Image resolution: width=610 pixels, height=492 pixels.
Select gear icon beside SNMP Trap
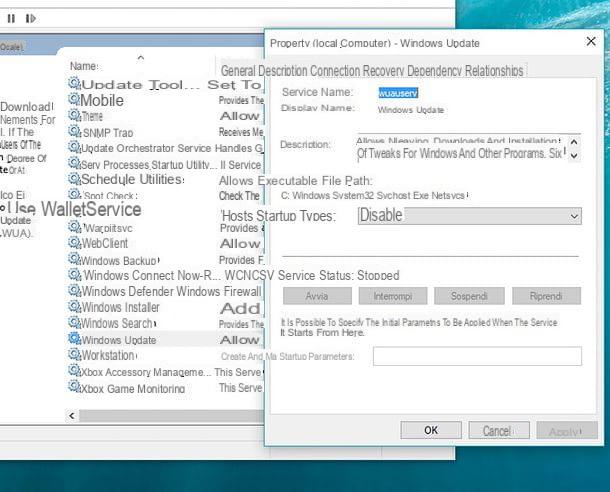74,131
